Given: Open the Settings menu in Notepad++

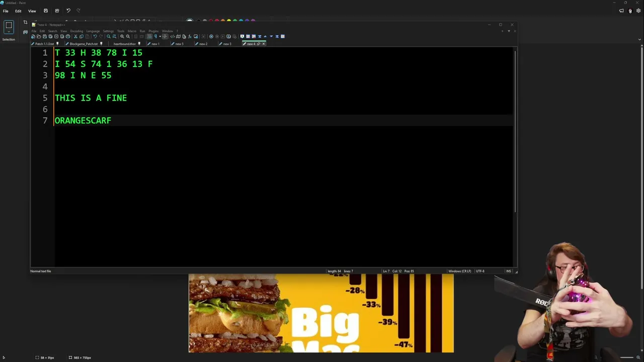Looking at the screenshot, I should tap(108, 31).
